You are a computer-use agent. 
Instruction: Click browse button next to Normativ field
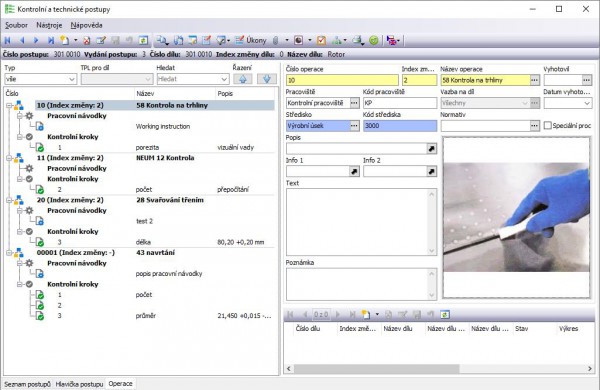[535, 126]
